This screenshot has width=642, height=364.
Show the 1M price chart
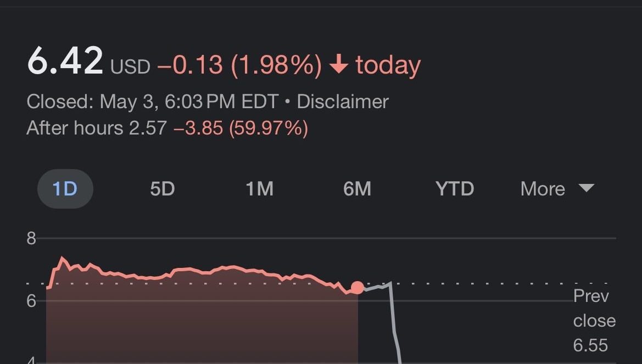click(259, 189)
